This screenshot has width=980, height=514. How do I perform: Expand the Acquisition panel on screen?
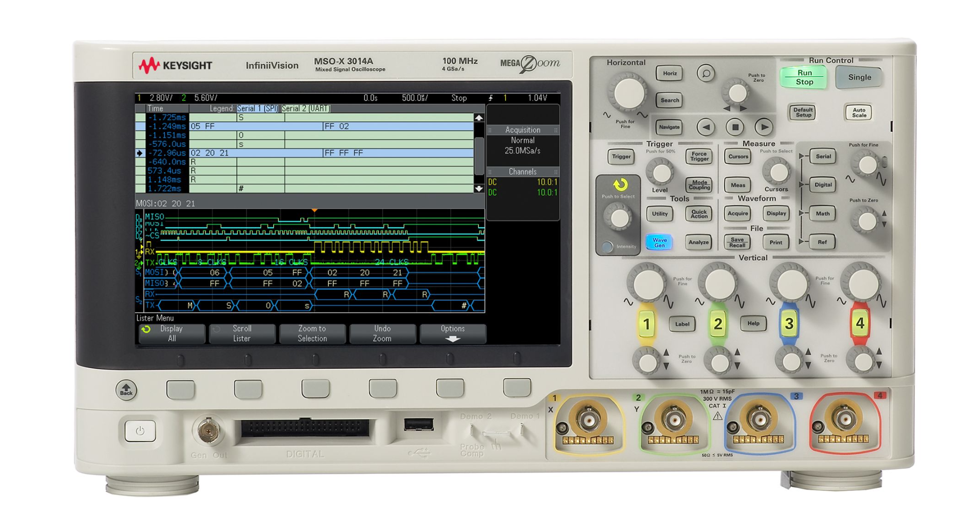[x=523, y=130]
